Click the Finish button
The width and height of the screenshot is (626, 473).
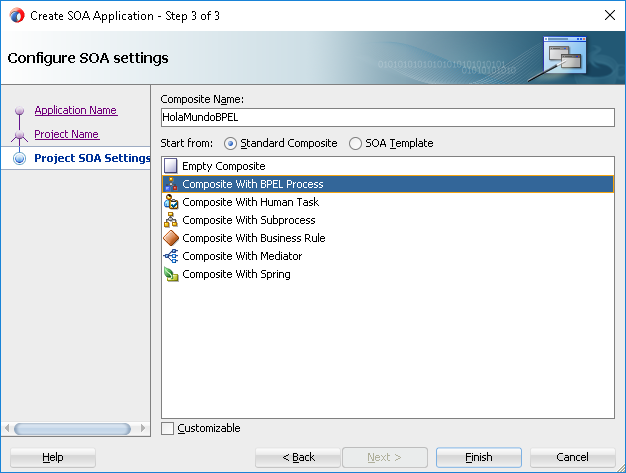tap(479, 457)
